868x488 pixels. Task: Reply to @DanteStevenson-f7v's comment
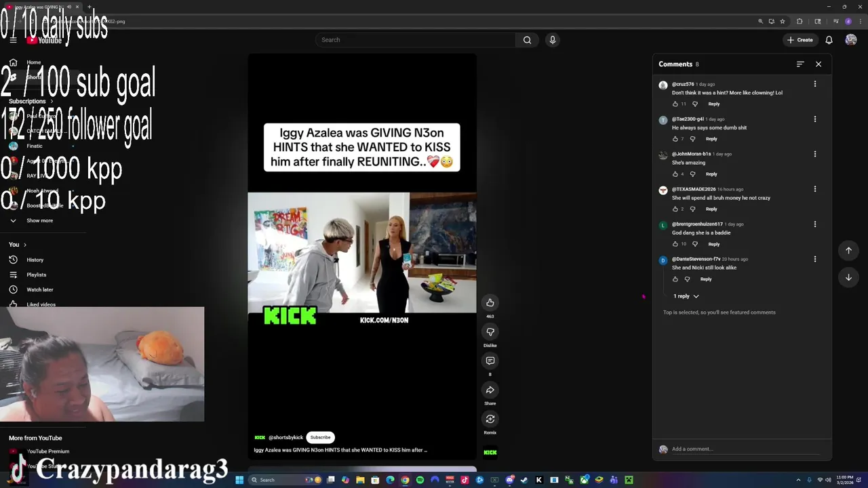pos(706,279)
